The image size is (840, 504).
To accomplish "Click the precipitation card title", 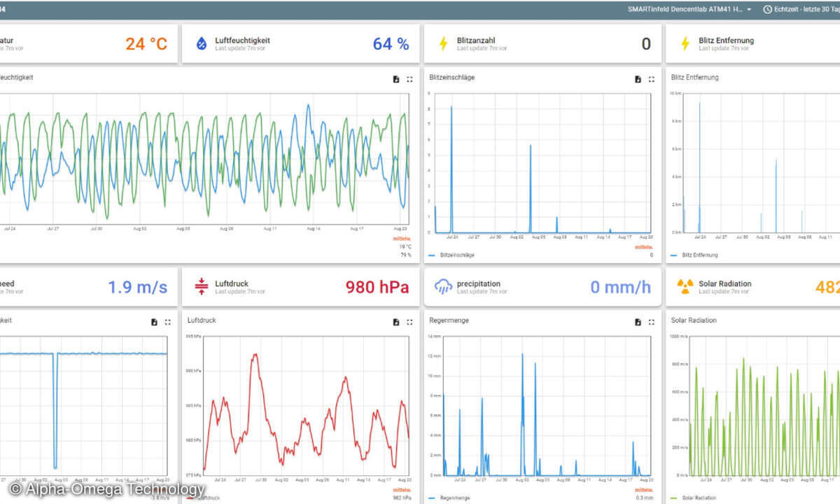I will 478,283.
